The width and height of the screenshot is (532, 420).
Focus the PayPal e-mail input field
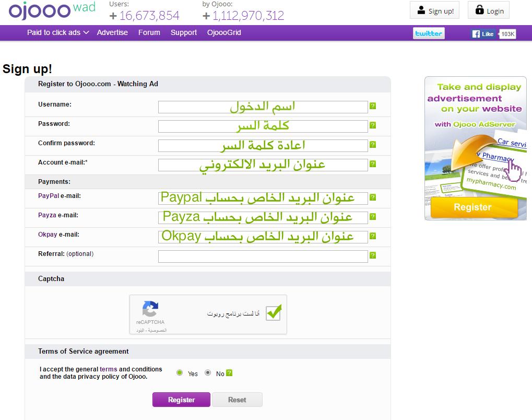pyautogui.click(x=263, y=199)
